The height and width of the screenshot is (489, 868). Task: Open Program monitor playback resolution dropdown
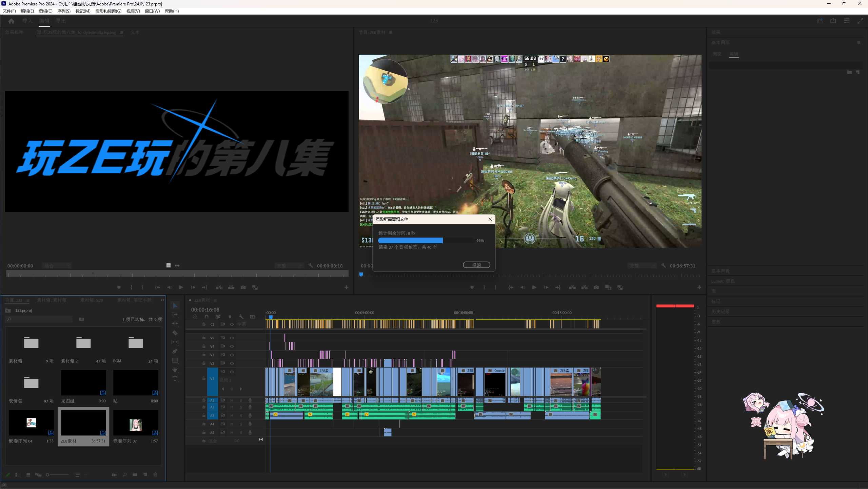point(642,266)
